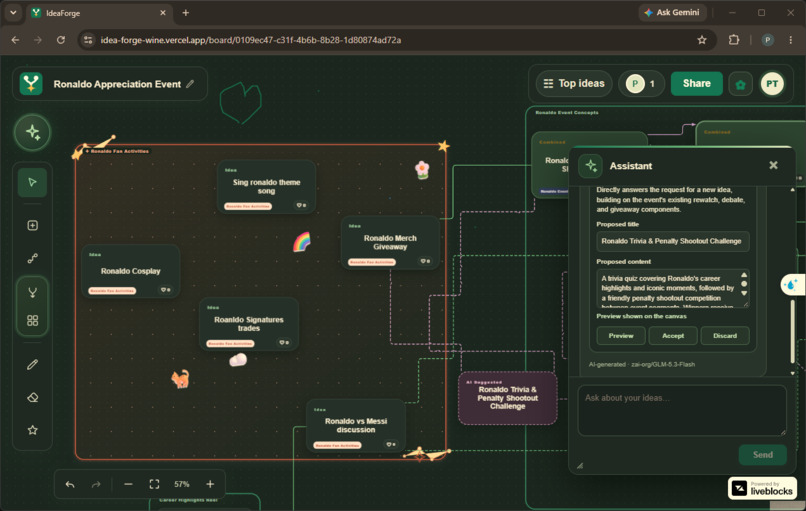Click the IdeaForge logo icon
The width and height of the screenshot is (806, 511).
[31, 83]
